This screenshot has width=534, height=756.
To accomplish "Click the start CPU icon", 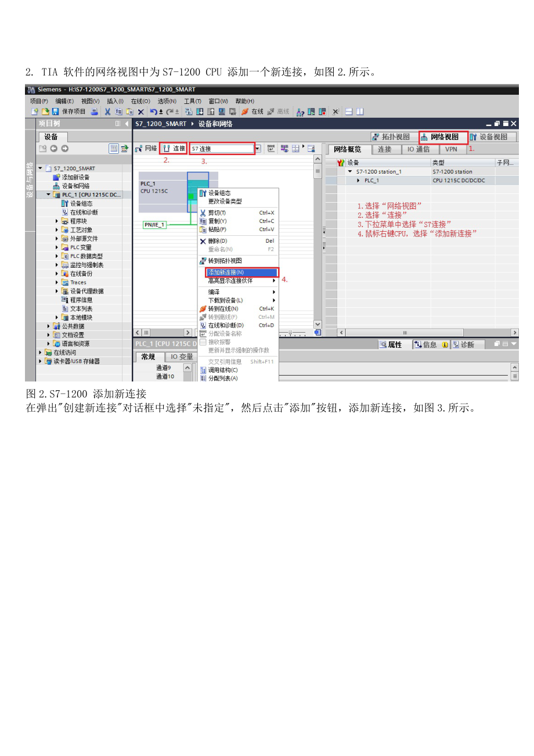I will click(x=311, y=111).
